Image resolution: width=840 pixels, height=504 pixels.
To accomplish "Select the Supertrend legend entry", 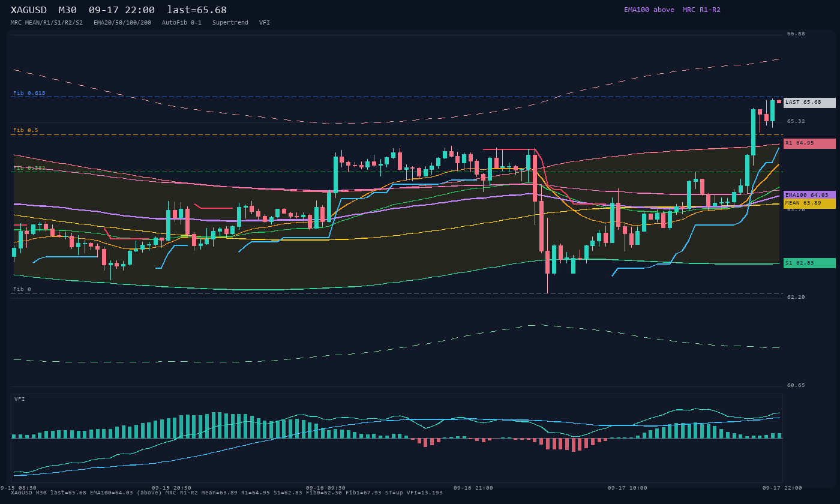I will click(230, 23).
